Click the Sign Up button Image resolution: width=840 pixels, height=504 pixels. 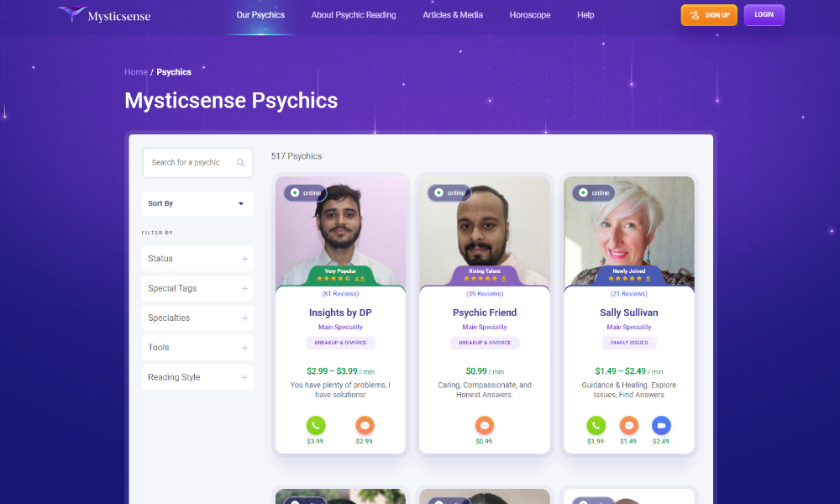709,15
